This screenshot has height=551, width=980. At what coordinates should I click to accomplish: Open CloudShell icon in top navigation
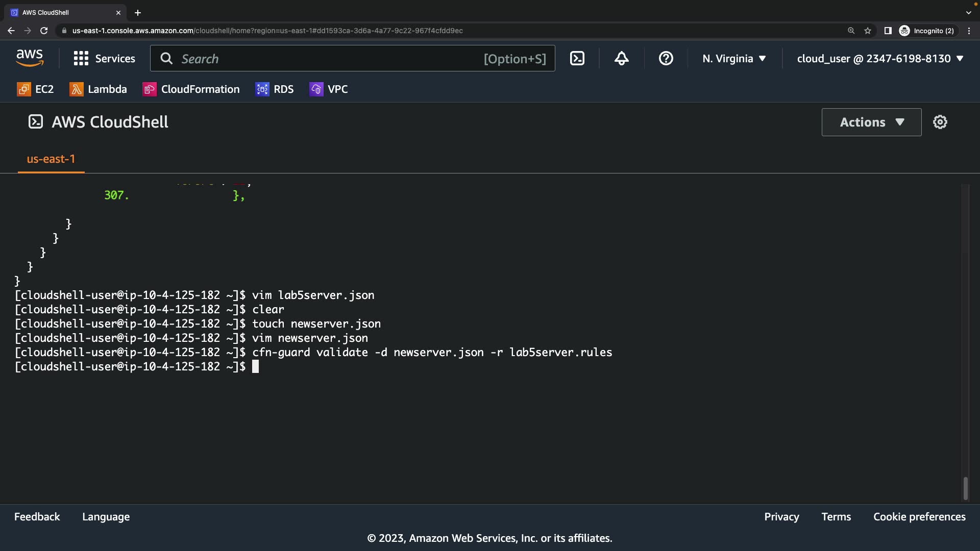click(x=577, y=58)
